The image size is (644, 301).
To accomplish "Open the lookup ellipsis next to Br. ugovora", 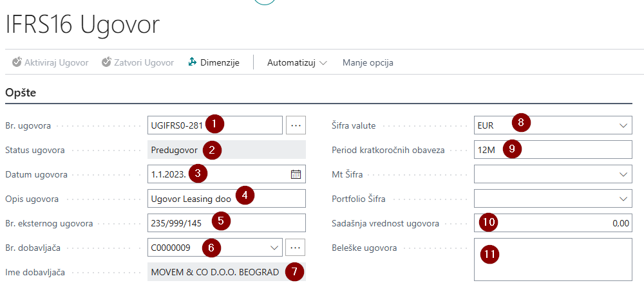I will coord(296,125).
